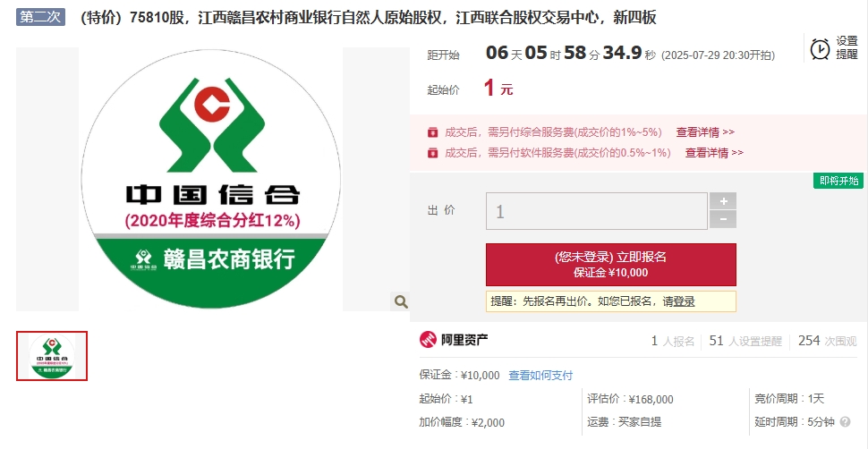Click the 阿里资产 red logo icon

click(x=428, y=340)
